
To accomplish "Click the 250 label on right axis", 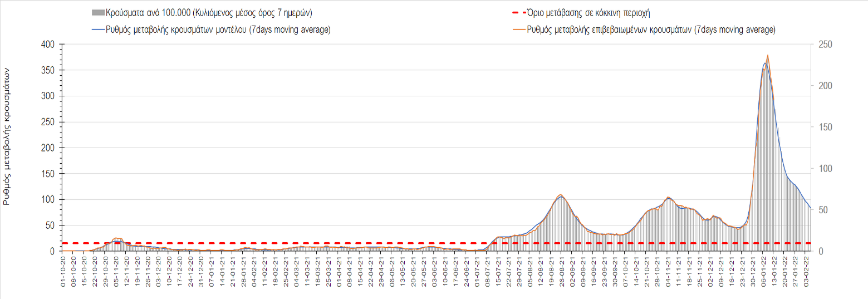I will [825, 45].
